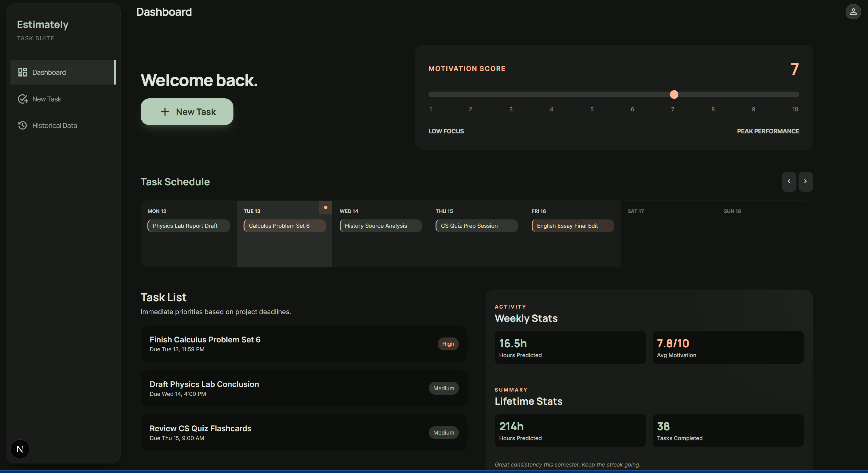
Task: Click the High priority badge
Action: (x=448, y=344)
